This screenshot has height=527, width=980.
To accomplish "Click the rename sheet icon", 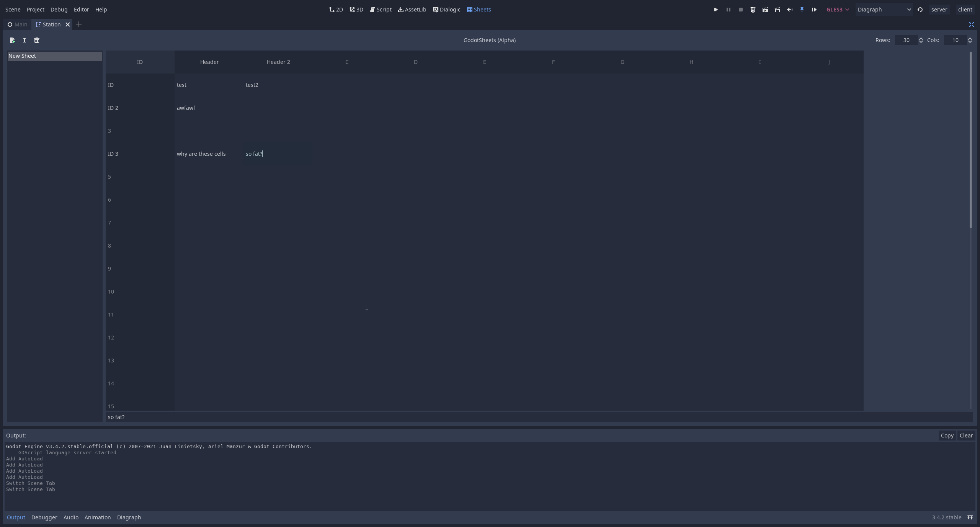I will coord(24,40).
